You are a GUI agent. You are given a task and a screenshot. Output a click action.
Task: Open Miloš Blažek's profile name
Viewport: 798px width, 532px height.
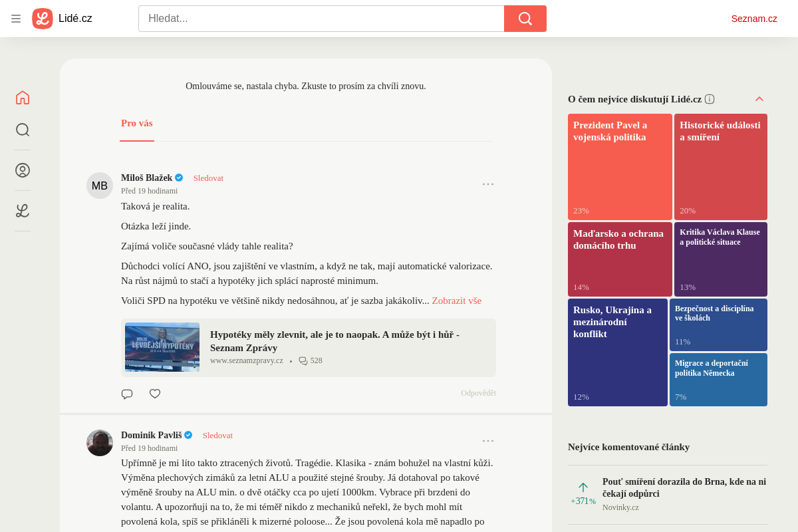[x=146, y=178]
